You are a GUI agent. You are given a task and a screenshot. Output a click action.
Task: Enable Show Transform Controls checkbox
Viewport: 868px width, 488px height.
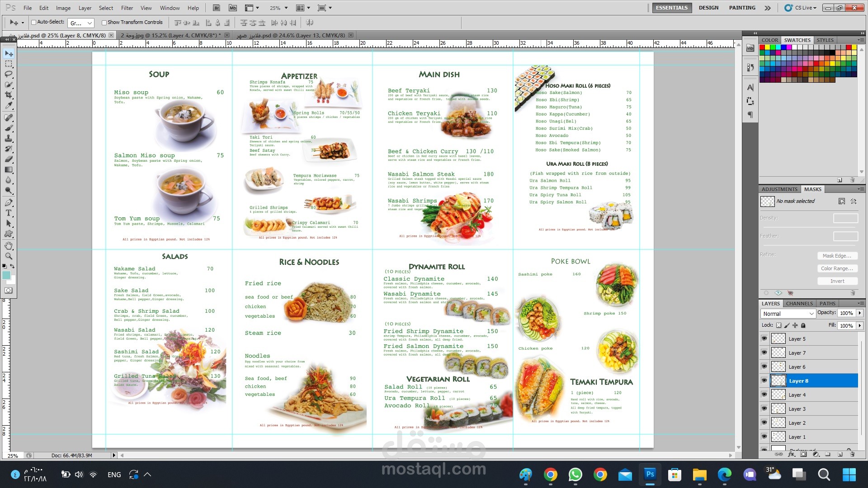pyautogui.click(x=104, y=22)
